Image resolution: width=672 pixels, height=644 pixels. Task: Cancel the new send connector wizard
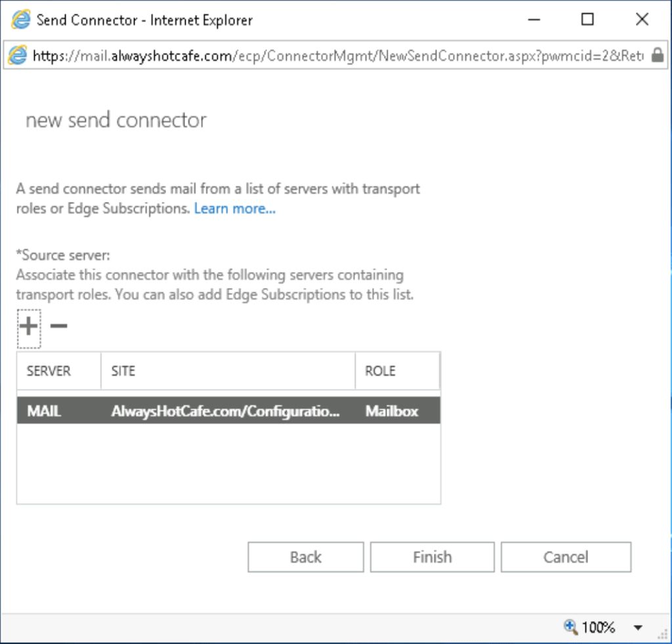(566, 557)
